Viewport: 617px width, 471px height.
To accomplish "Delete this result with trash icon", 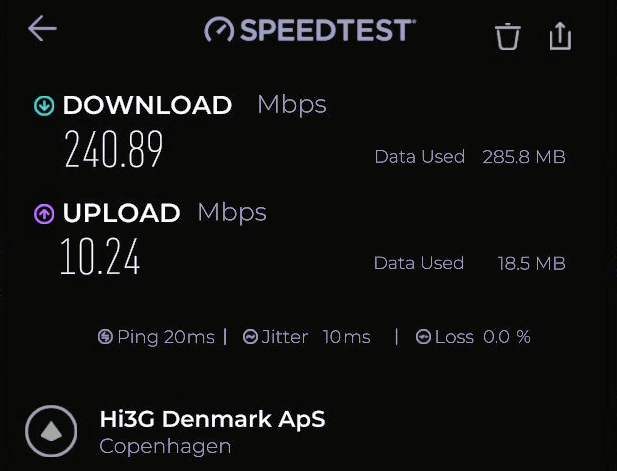I will click(x=508, y=36).
